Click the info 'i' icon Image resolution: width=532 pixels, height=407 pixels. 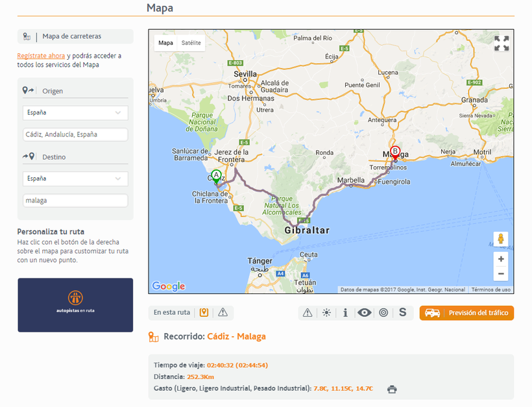[345, 313]
